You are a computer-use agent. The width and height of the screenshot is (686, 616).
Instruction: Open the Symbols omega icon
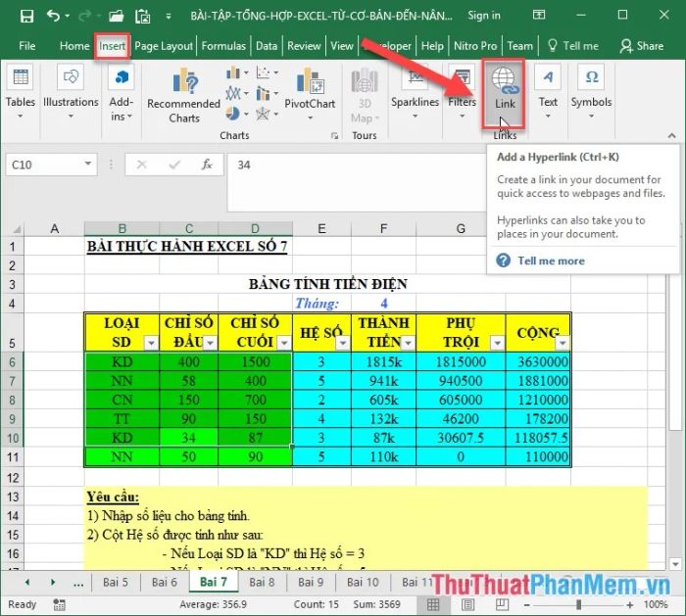coord(591,77)
